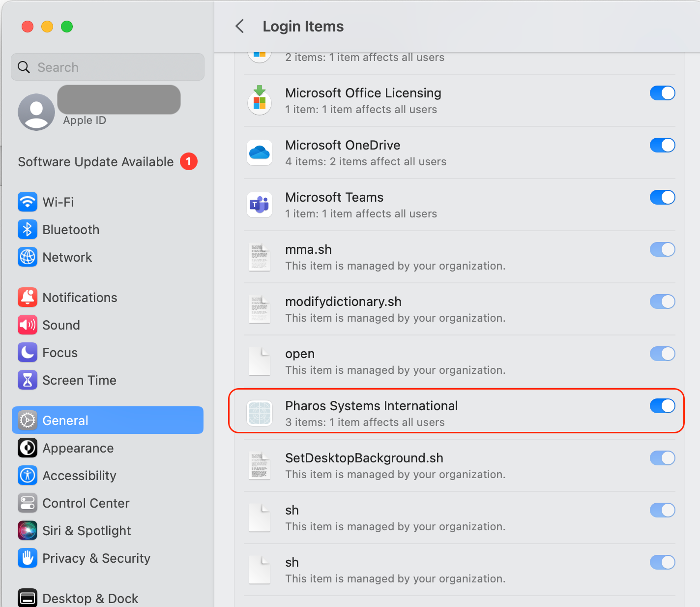Click the Microsoft Office Licensing app icon
The image size is (700, 607).
(260, 100)
